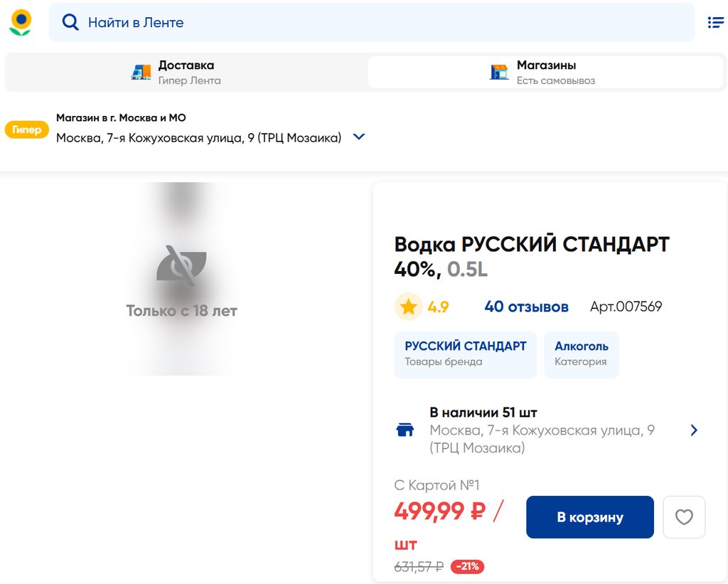Screen dimensions: 728x584
Task: Click the -21% discount badge
Action: coord(467,567)
